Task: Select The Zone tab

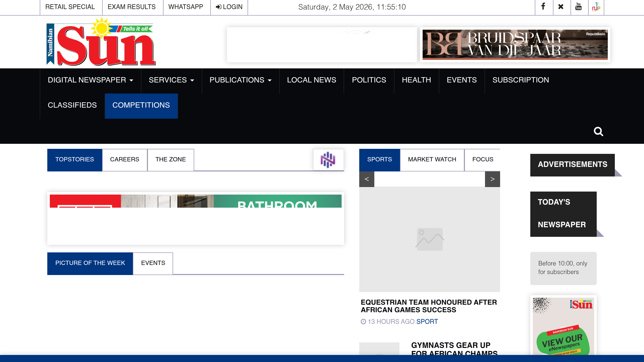Action: click(171, 160)
